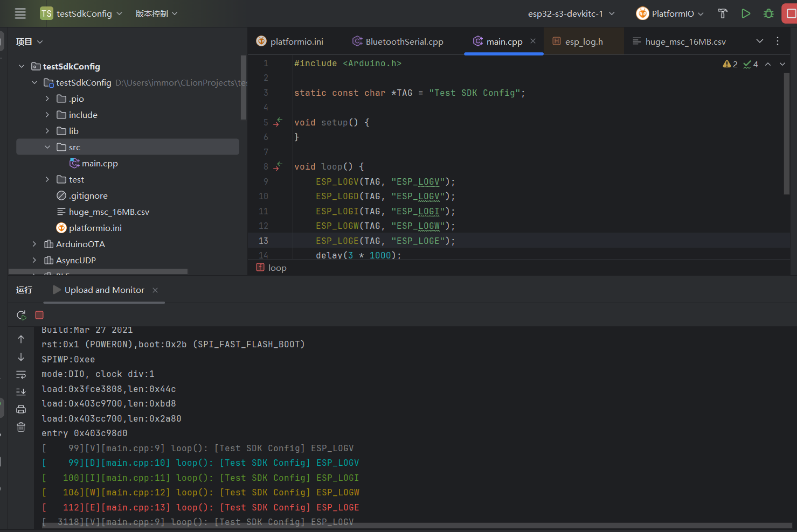
Task: Click the red [E] ESP_LOGE console line
Action: coord(200,507)
